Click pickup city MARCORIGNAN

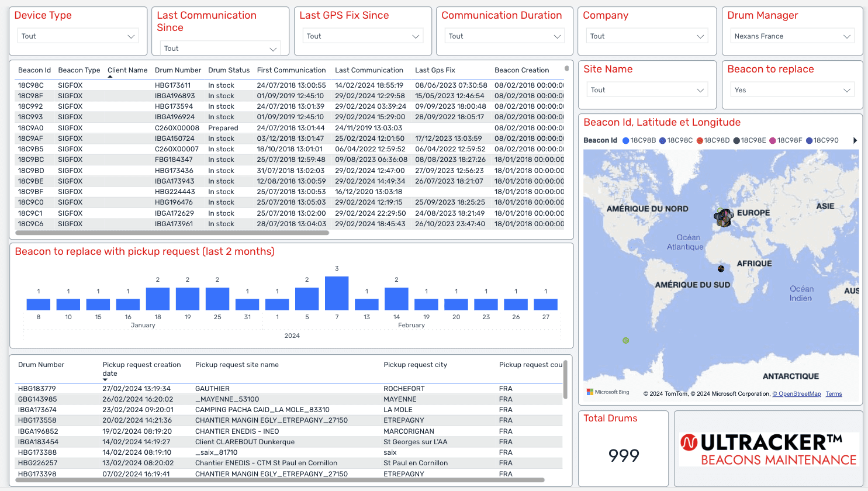point(409,431)
